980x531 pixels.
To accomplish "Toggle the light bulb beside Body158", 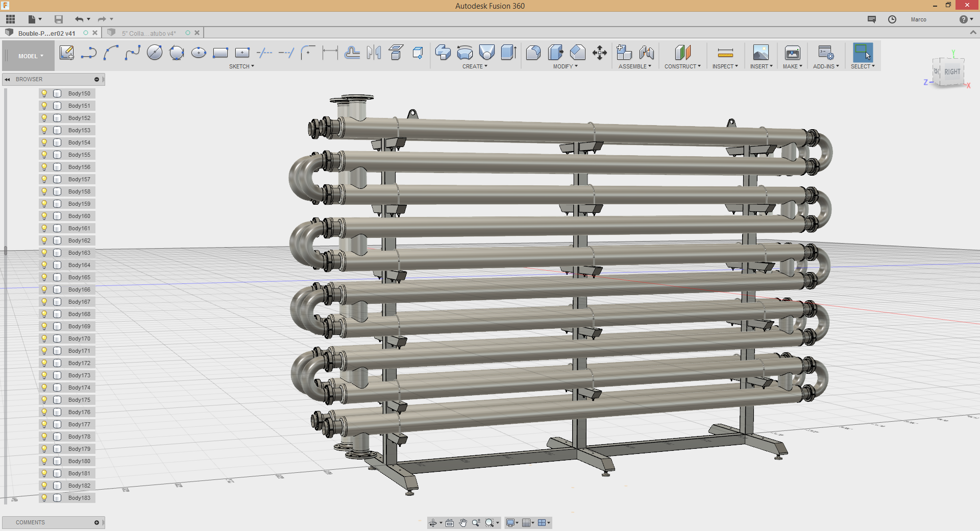I will pyautogui.click(x=44, y=191).
